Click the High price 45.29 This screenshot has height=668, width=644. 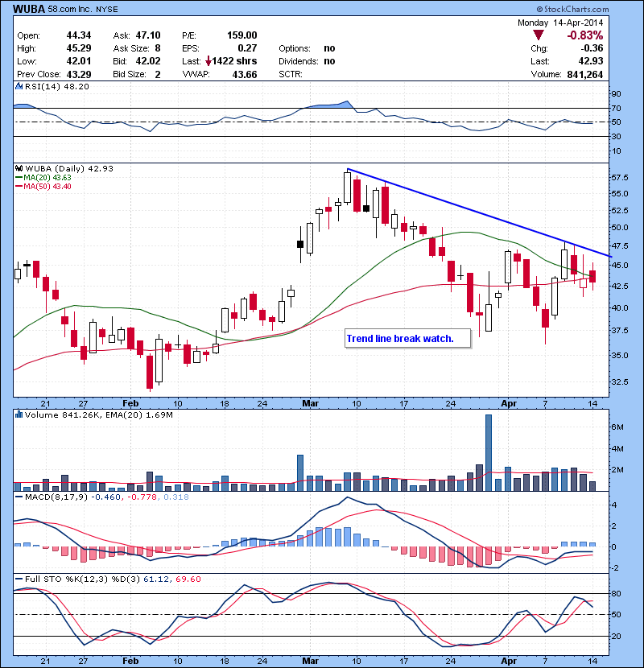click(x=79, y=48)
